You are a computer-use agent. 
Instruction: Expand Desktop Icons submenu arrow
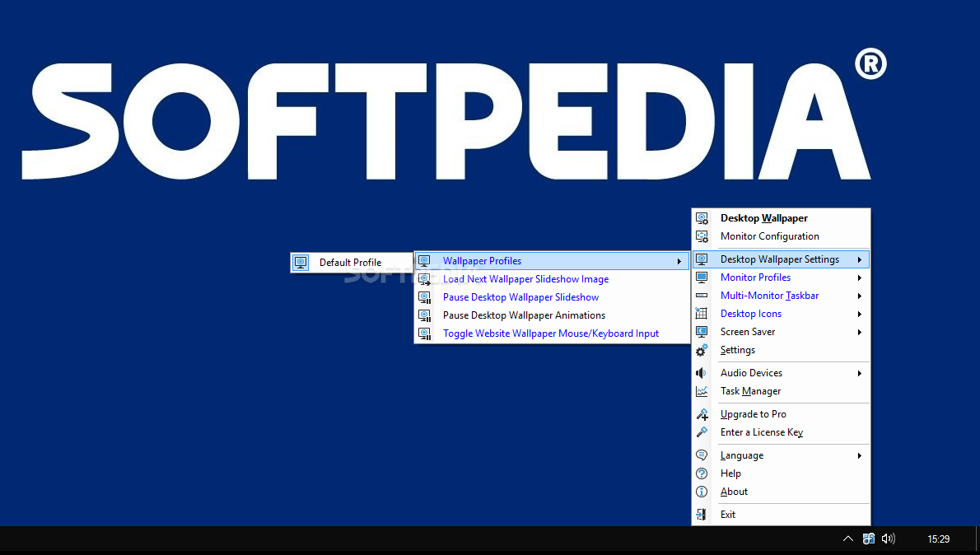(x=860, y=315)
